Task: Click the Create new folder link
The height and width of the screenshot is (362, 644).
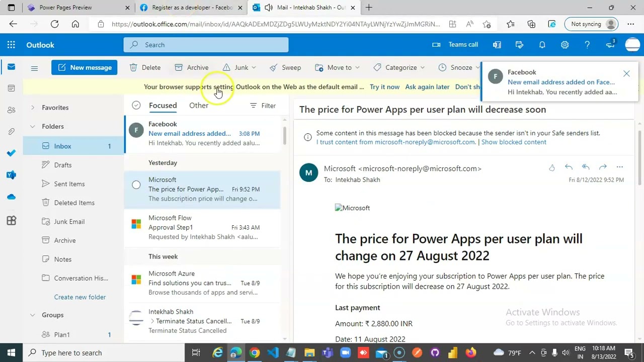Action: [80, 297]
